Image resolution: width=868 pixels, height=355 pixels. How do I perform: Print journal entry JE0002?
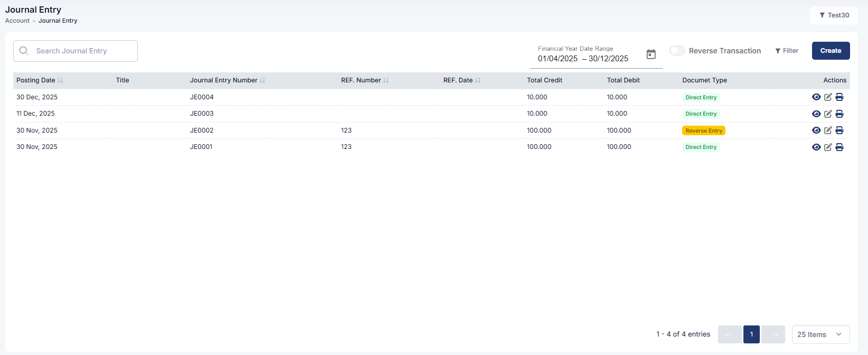839,130
